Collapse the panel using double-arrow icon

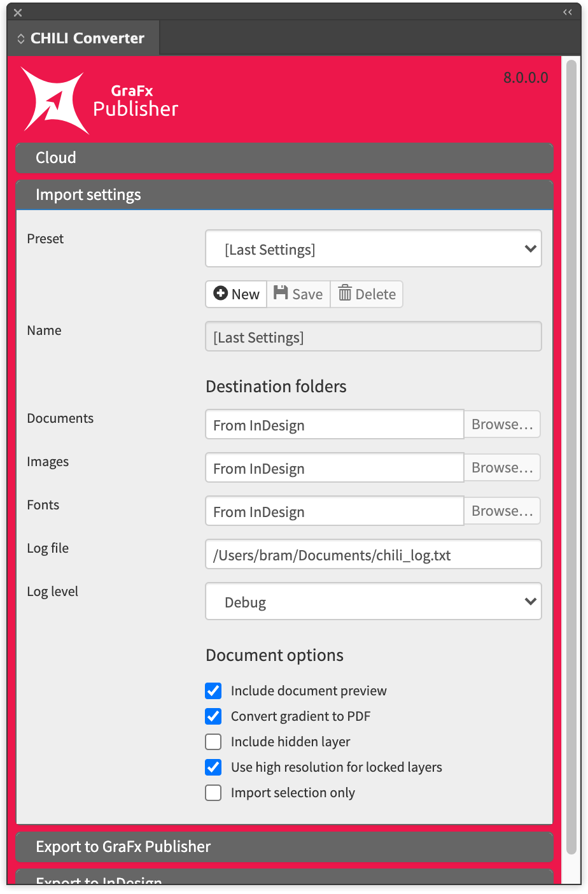568,13
